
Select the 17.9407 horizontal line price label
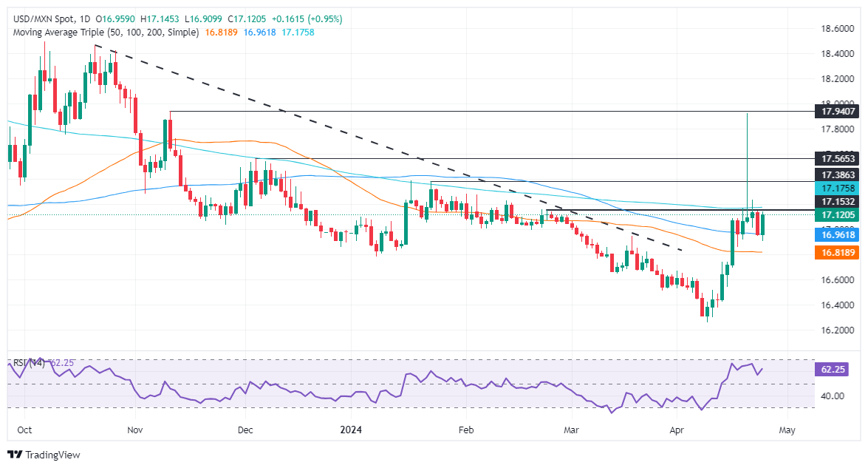coord(838,112)
